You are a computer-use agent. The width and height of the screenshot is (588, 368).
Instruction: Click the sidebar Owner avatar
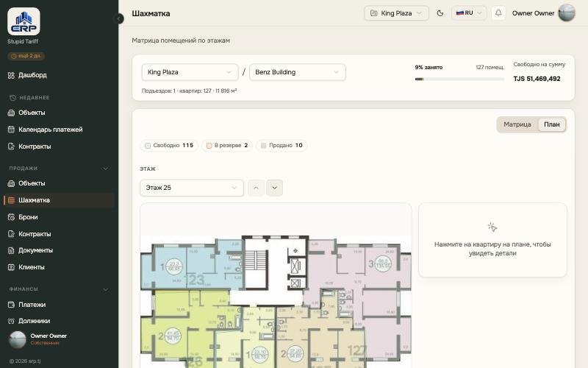[17, 339]
